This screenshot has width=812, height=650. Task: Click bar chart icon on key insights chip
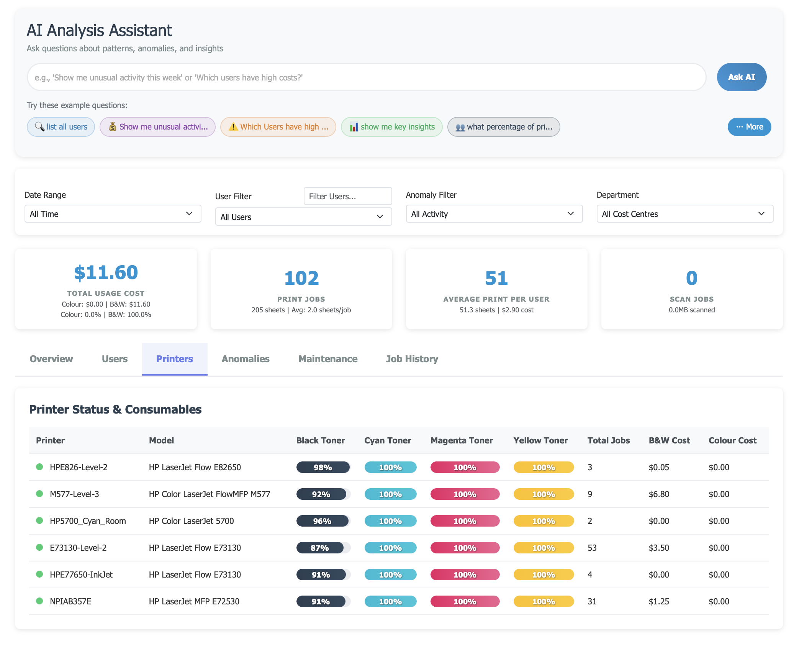pos(354,127)
